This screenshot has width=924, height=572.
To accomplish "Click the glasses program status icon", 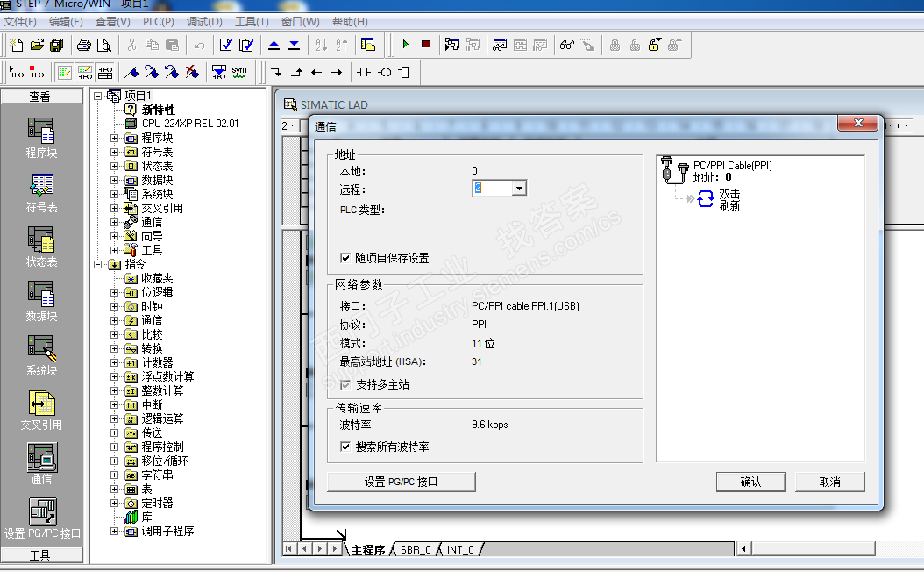I will coord(567,45).
